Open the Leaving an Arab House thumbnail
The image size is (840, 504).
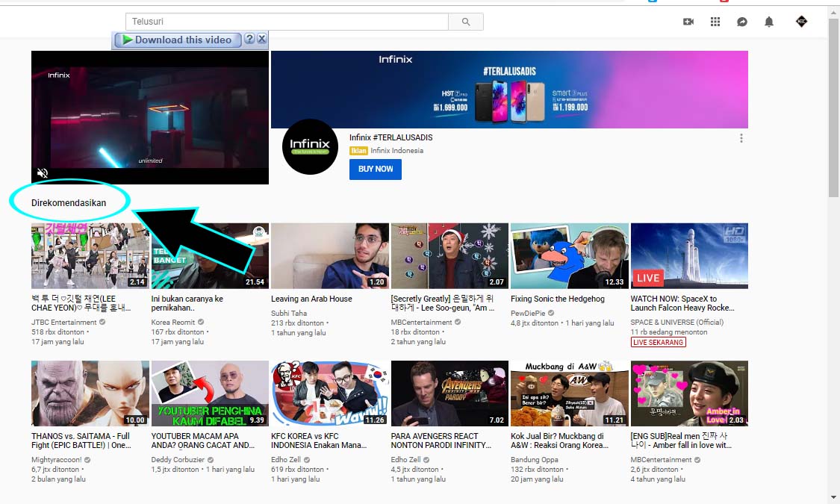(x=330, y=256)
